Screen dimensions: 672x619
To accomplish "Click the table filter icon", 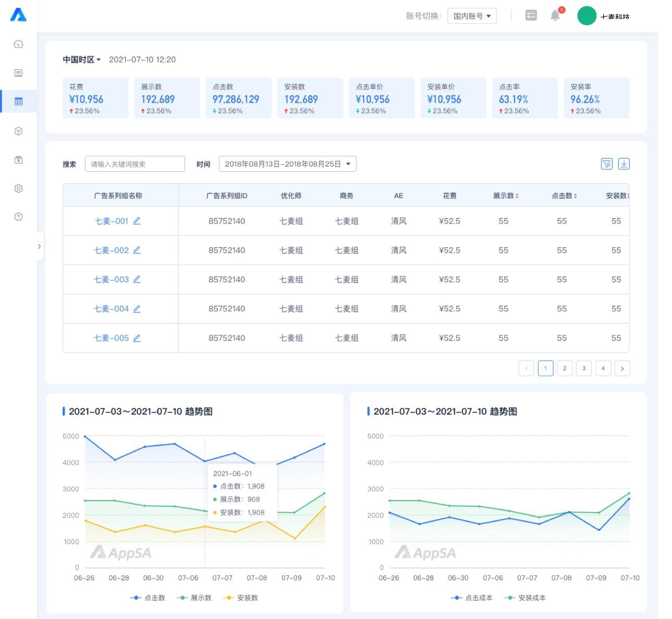I will pos(606,164).
